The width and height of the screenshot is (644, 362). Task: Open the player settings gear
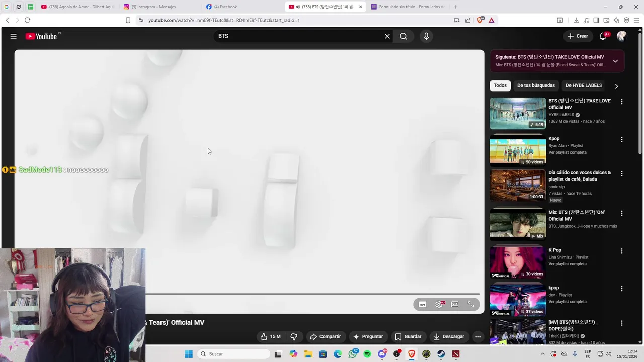pos(439,304)
